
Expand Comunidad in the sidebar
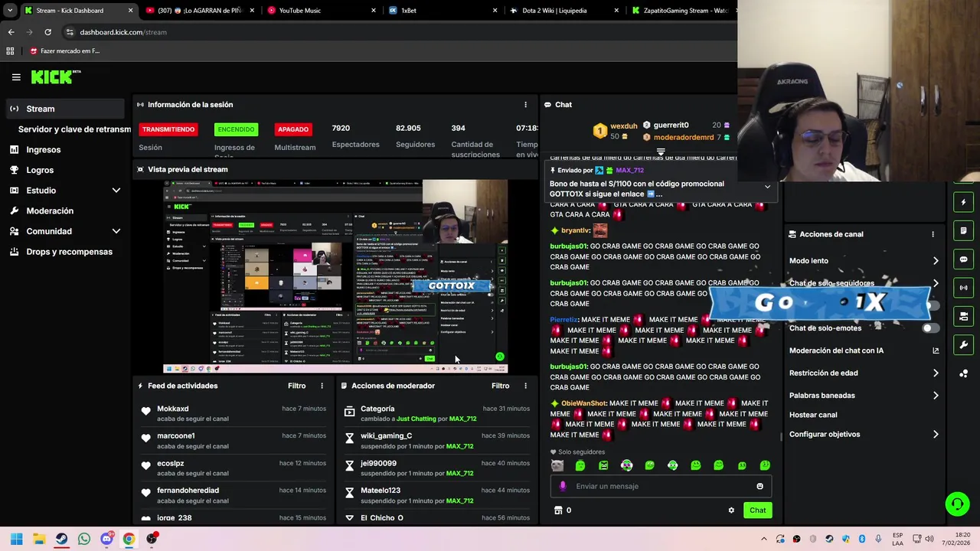tap(116, 231)
